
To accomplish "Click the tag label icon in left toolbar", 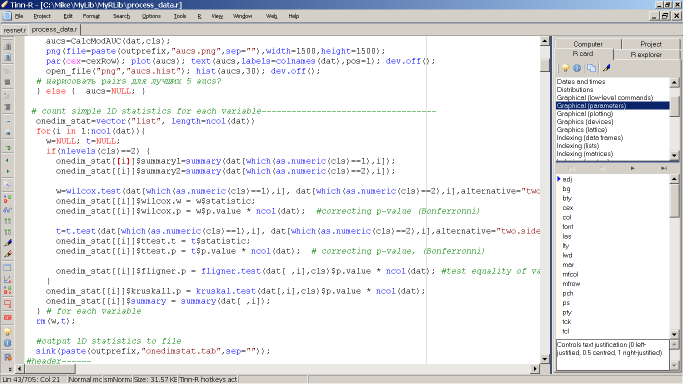I will pos(7,185).
